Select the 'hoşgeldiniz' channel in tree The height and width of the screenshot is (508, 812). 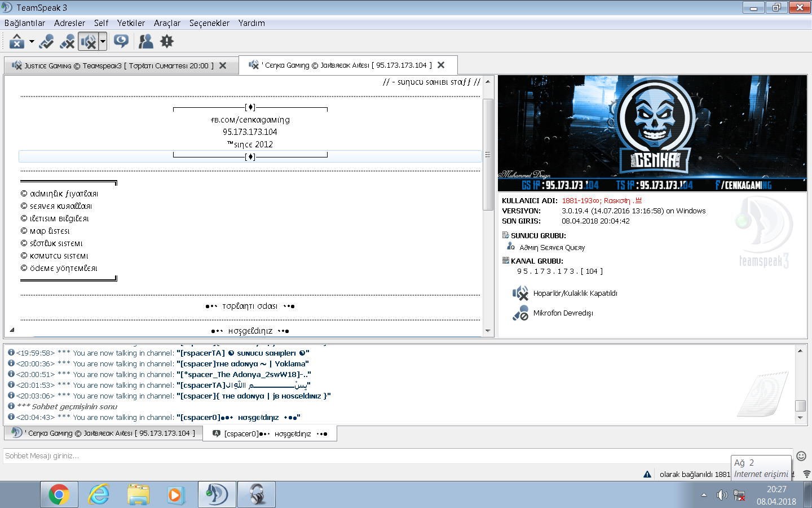(250, 331)
